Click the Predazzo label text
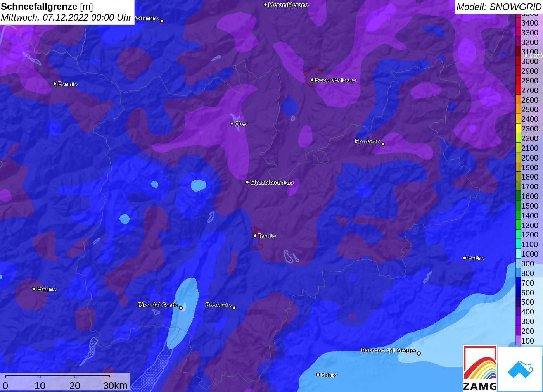The width and height of the screenshot is (543, 392). (367, 141)
